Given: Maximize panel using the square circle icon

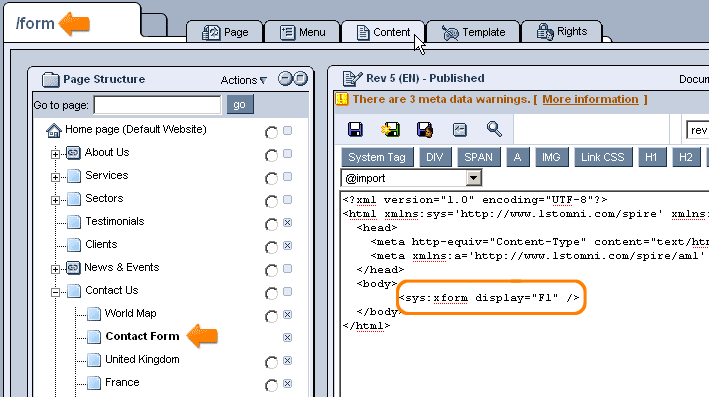Looking at the screenshot, I should coord(300,79).
